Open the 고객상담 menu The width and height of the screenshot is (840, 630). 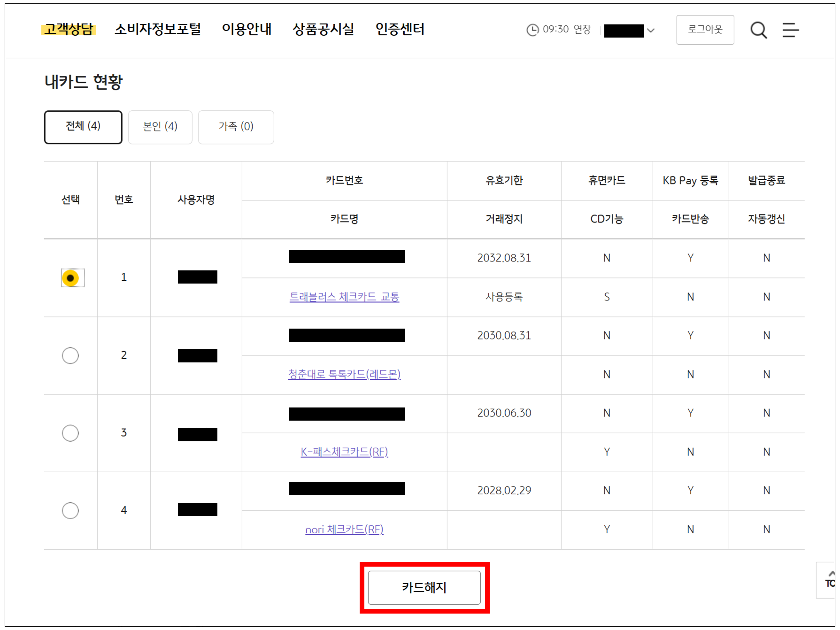pyautogui.click(x=69, y=29)
